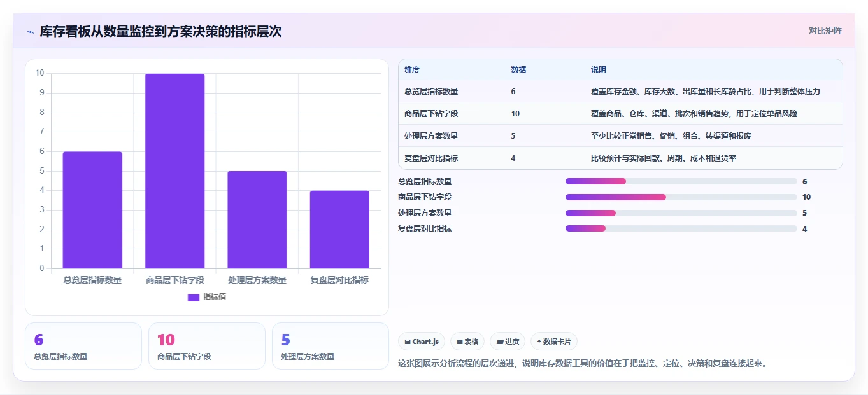Click the purple 指标值 legend color box
The image size is (868, 395).
(x=194, y=297)
